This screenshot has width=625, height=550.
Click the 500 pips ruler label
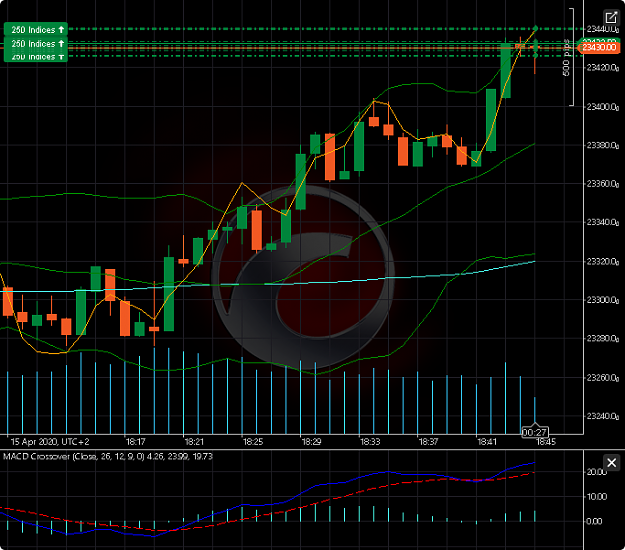coord(566,58)
